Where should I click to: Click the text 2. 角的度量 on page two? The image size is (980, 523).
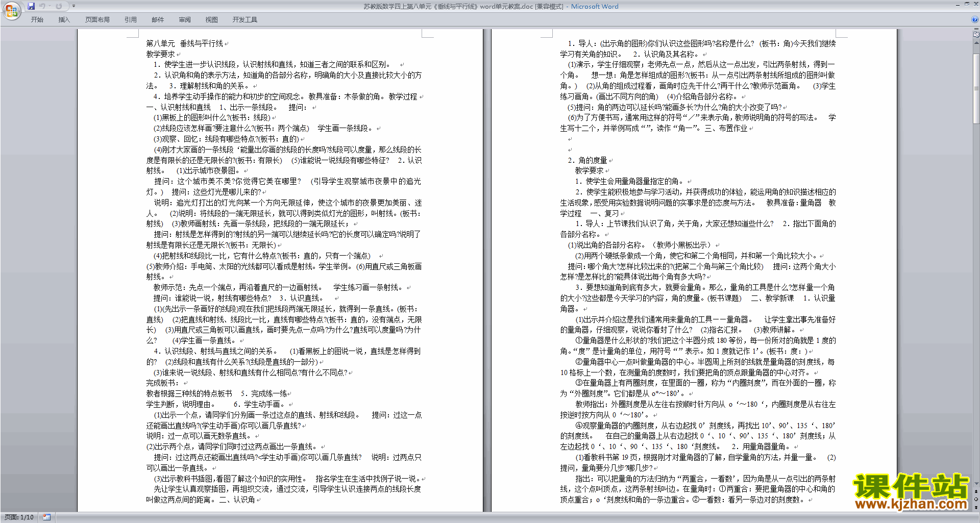pyautogui.click(x=587, y=160)
